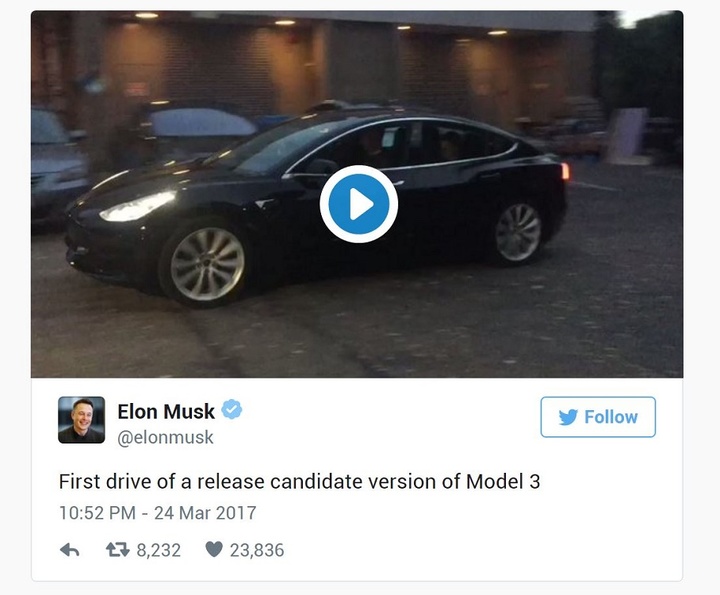Click the "24 Mar 2017" date text
This screenshot has width=720, height=595.
205,513
